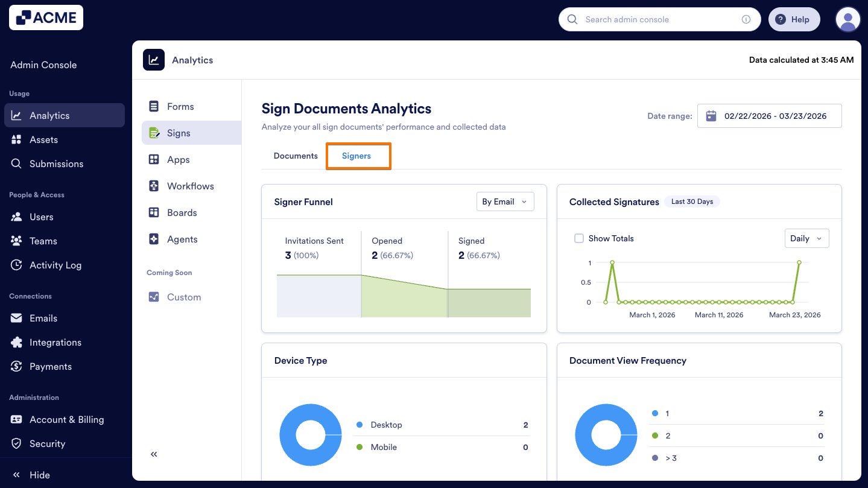
Task: Change Daily interval via its dropdown
Action: (x=806, y=238)
